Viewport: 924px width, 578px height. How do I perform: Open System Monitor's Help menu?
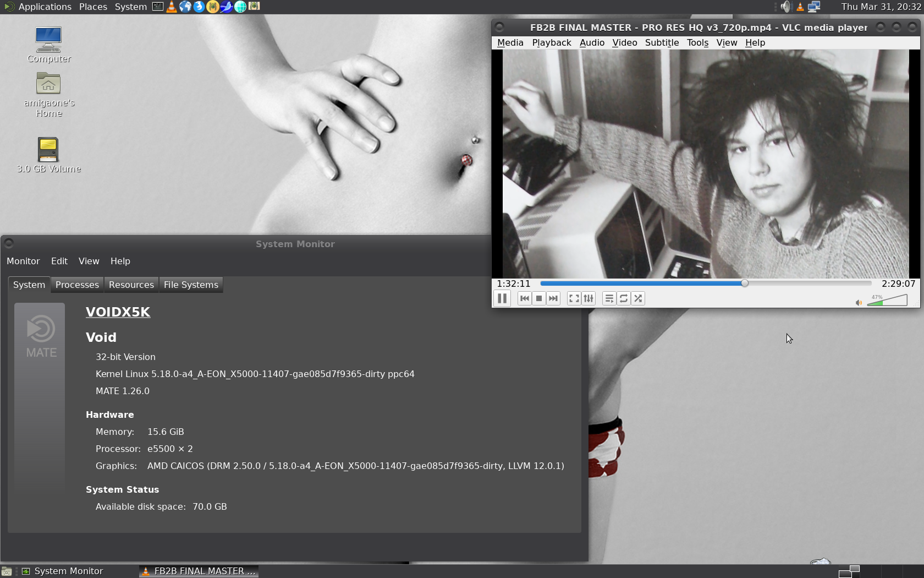pos(120,261)
